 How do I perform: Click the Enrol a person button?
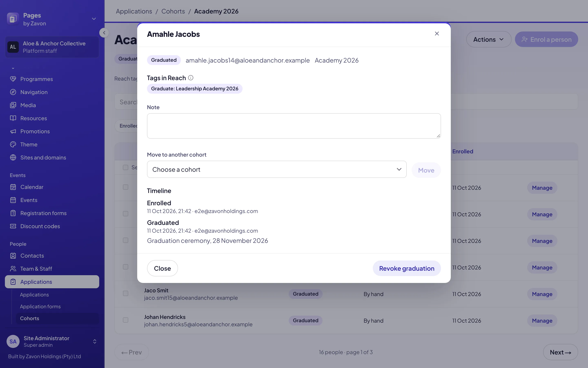(x=546, y=39)
